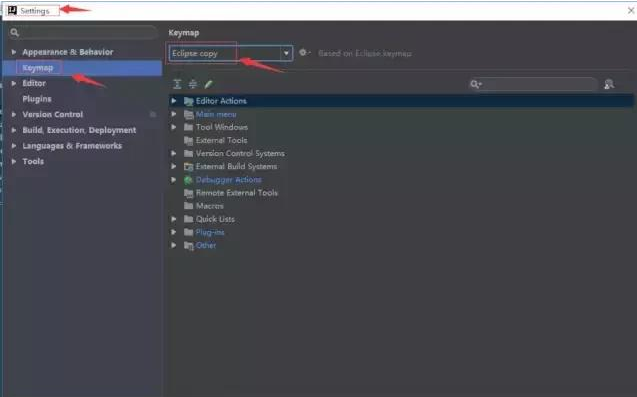Click the pencil Edit Shortcut icon
This screenshot has height=397, width=637.
(x=208, y=84)
